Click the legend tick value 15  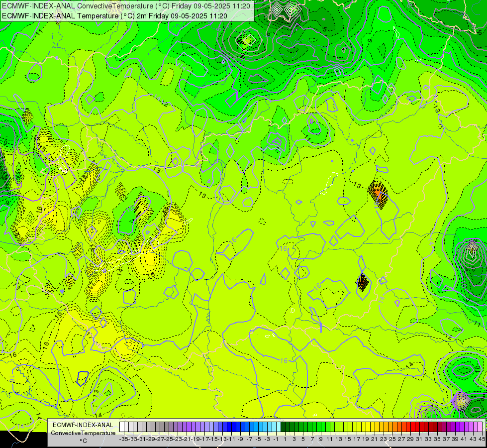pos(348,440)
